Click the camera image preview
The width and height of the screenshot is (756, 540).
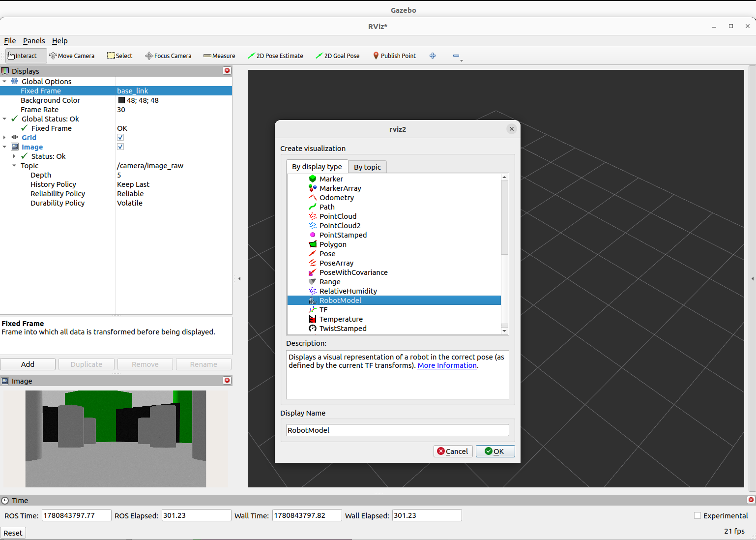tap(116, 439)
